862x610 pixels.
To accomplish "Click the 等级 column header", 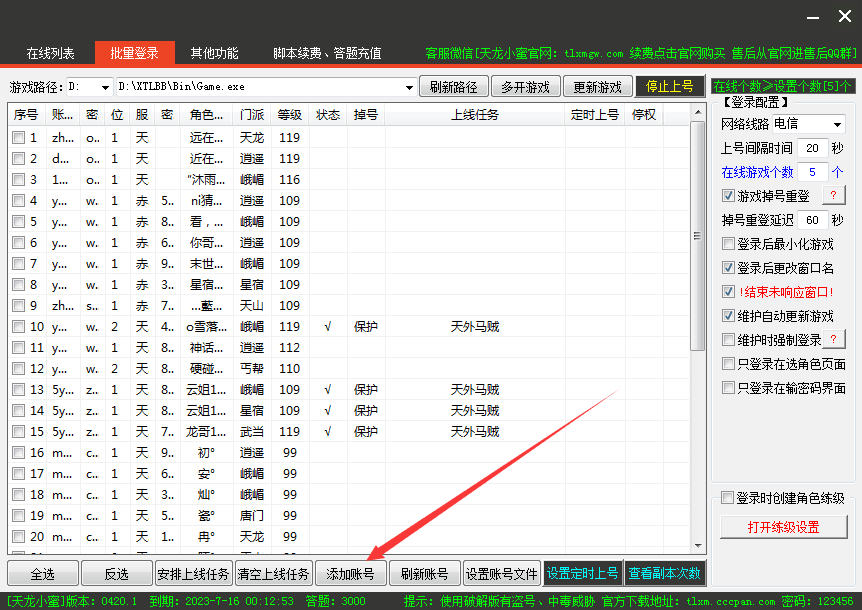I will click(x=290, y=115).
